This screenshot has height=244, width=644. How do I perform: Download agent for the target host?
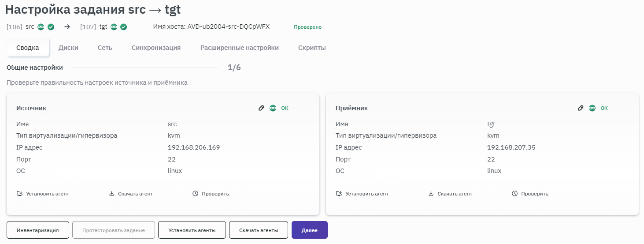(x=450, y=194)
